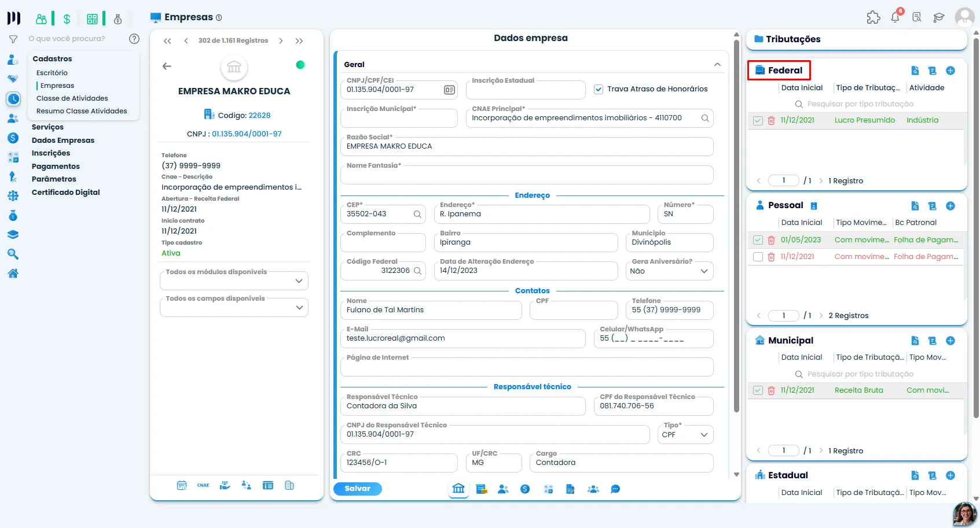Click the Salvar button

(x=358, y=489)
